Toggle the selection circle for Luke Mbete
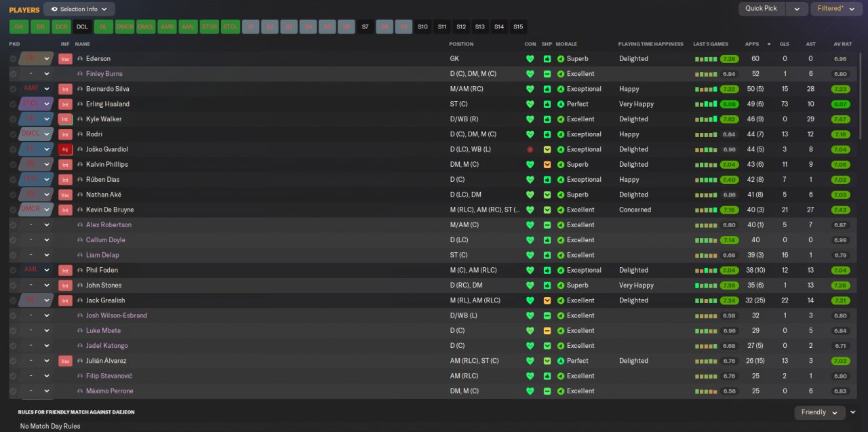The height and width of the screenshot is (432, 868). (13, 331)
